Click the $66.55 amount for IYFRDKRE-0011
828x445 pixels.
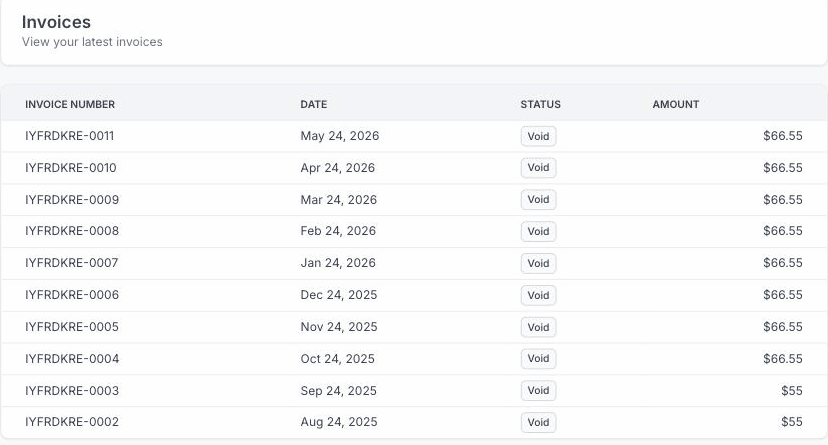[x=783, y=136]
